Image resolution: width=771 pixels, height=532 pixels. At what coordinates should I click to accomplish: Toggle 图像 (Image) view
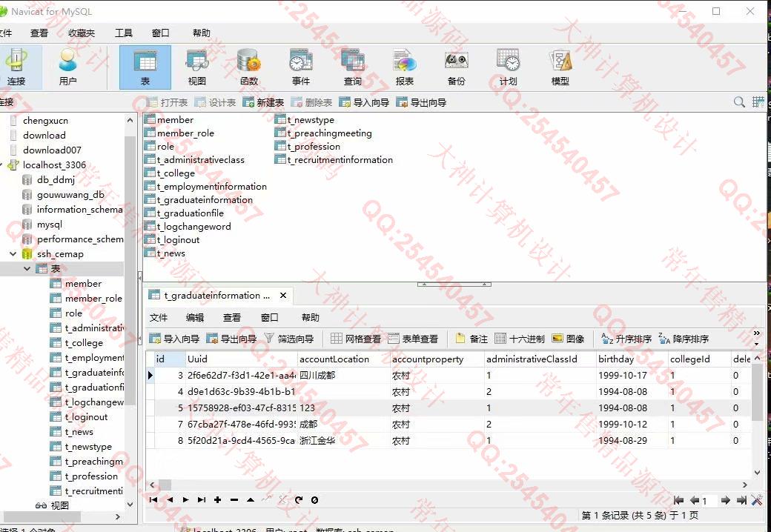pyautogui.click(x=568, y=339)
